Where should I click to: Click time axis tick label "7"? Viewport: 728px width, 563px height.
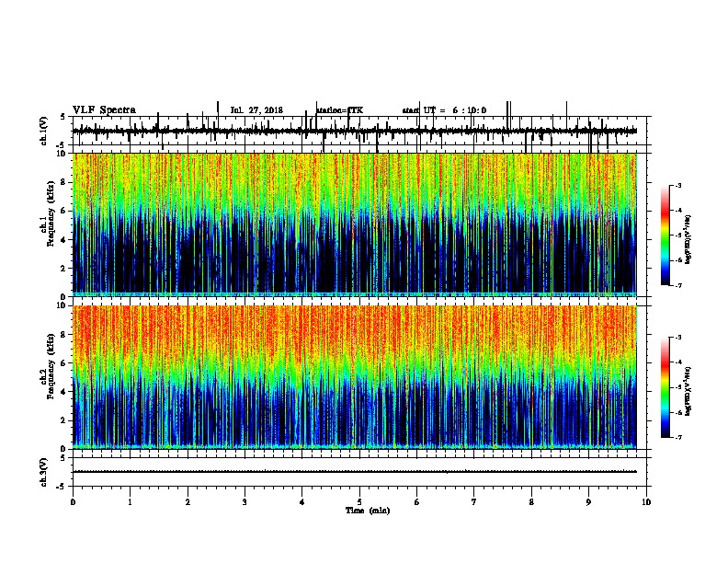click(x=474, y=502)
